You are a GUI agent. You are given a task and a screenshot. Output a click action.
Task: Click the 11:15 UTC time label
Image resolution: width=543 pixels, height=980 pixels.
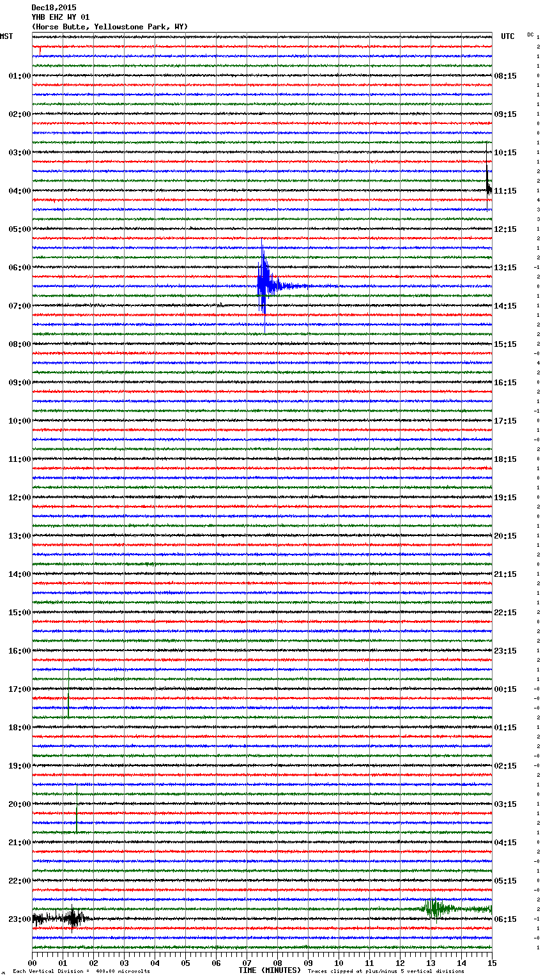[505, 191]
